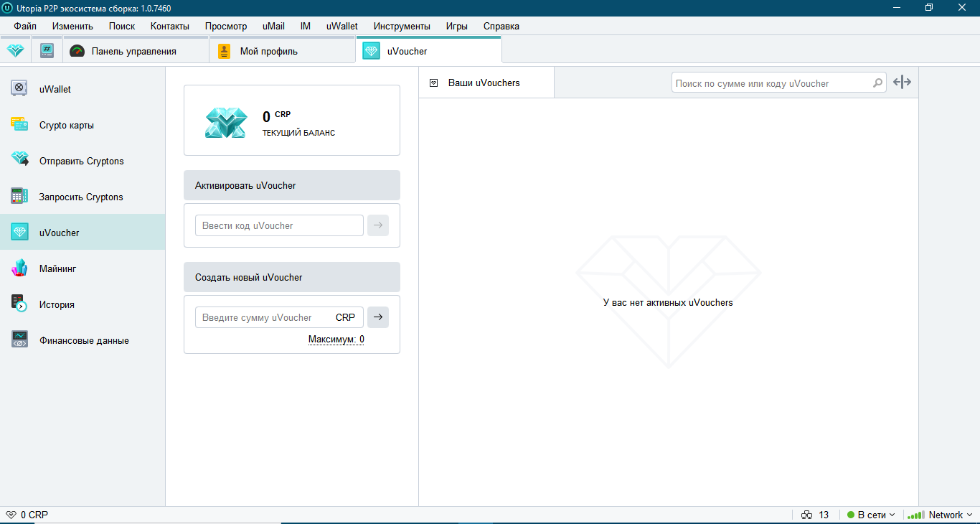Image resolution: width=980 pixels, height=524 pixels.
Task: Click the peers count network icon
Action: pyautogui.click(x=806, y=515)
